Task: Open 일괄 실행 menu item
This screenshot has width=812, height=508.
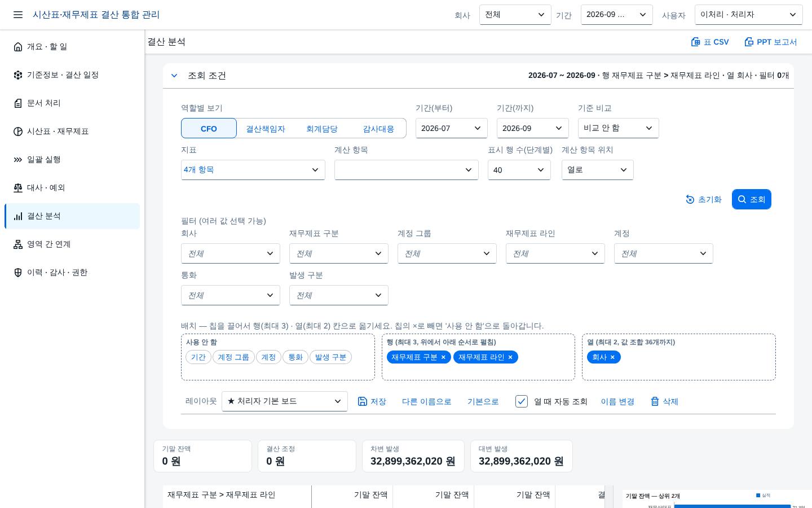Action: 72,160
